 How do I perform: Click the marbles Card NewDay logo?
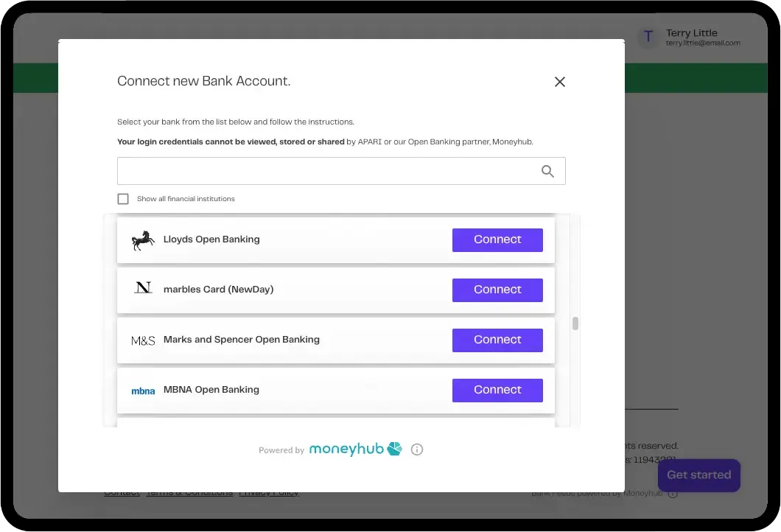(143, 288)
